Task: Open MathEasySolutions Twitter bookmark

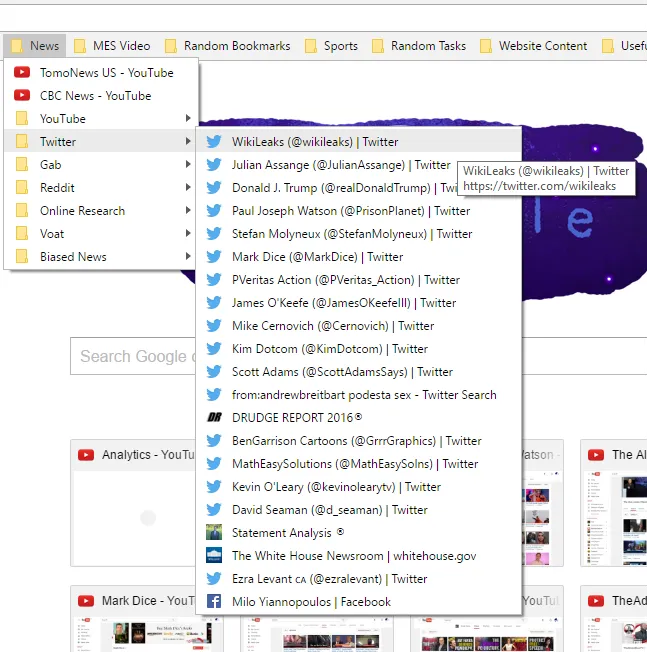Action: pyautogui.click(x=359, y=464)
